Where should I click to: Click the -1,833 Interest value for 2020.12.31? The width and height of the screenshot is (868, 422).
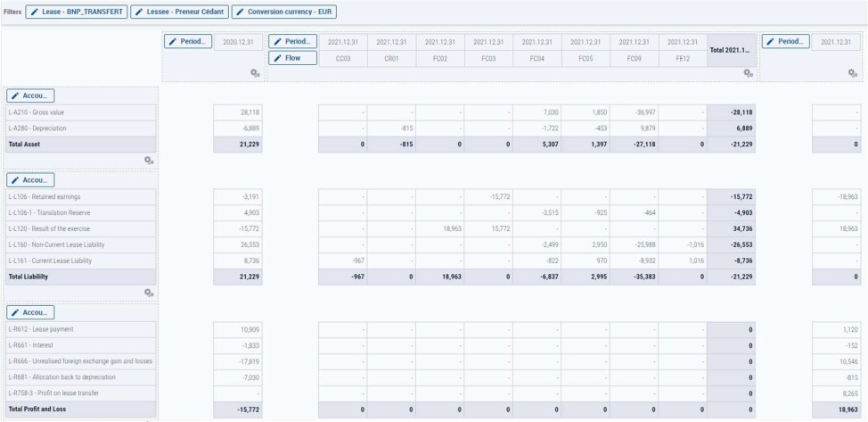pos(238,345)
